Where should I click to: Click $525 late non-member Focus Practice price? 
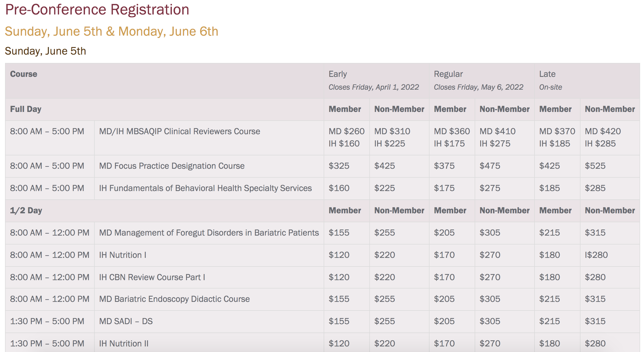[x=595, y=166]
